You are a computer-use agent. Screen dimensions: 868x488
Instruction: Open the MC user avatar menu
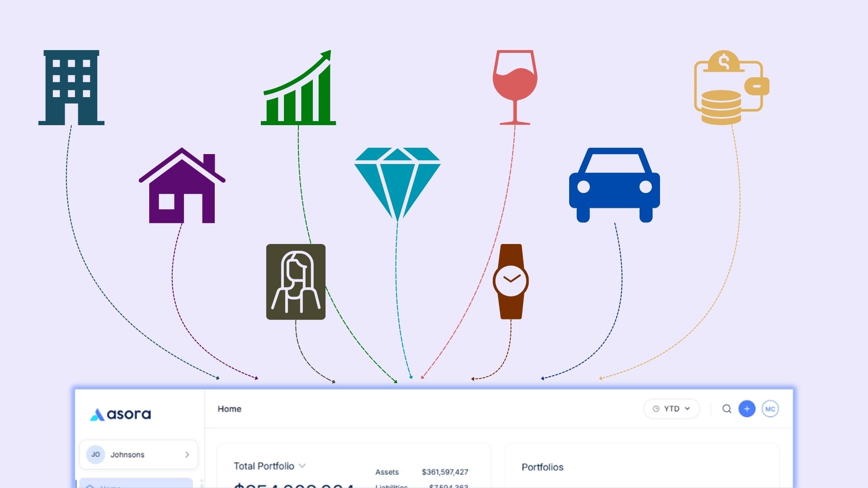point(770,409)
